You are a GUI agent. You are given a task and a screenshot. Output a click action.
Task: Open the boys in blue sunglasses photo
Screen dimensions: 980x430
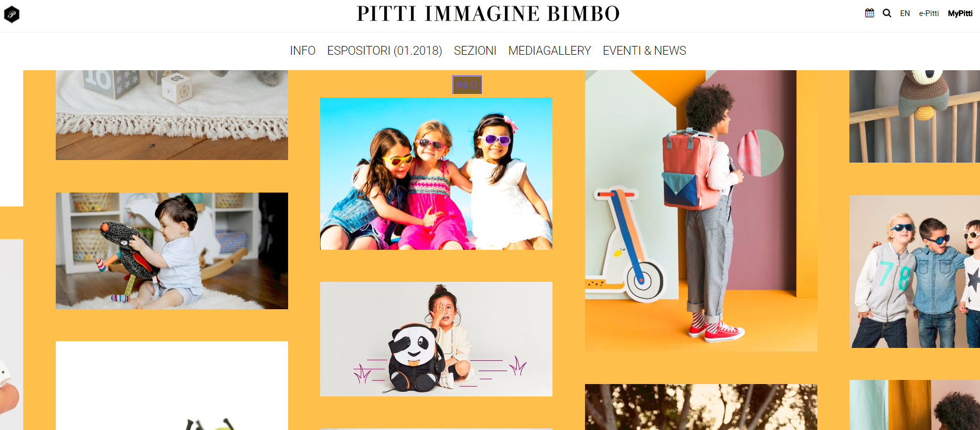pyautogui.click(x=914, y=272)
